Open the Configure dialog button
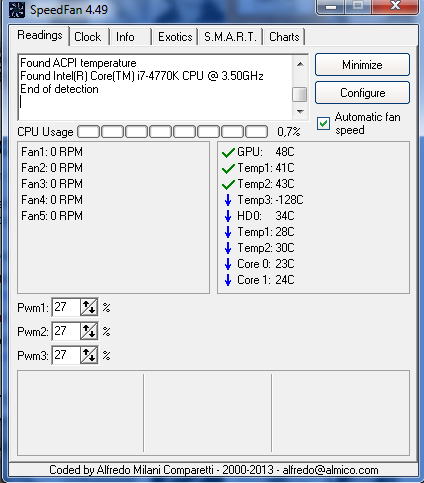 [362, 93]
